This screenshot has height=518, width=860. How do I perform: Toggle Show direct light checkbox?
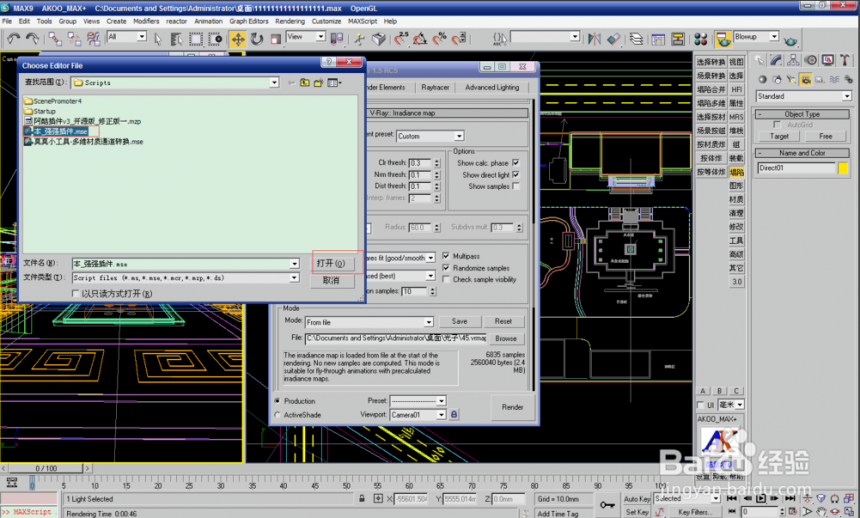[516, 174]
